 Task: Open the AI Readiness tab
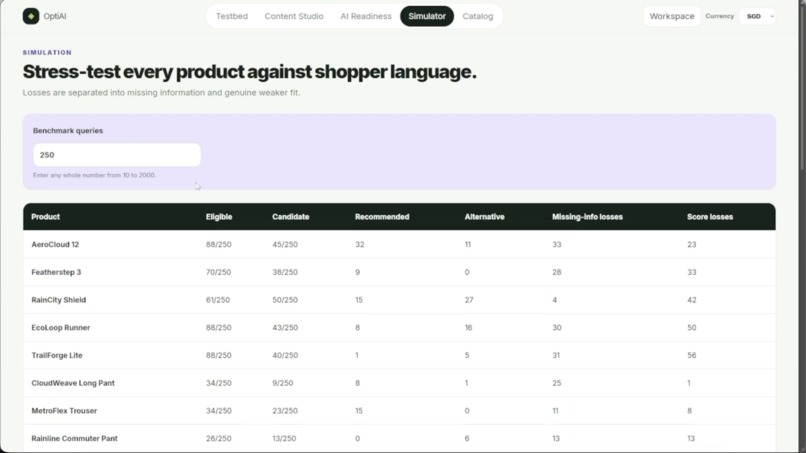(365, 16)
